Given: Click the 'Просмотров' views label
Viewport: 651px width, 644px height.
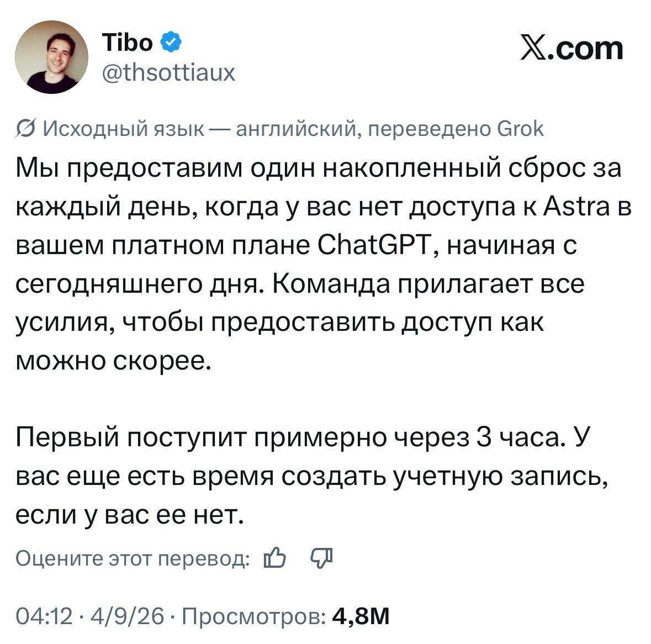Looking at the screenshot, I should (x=254, y=616).
